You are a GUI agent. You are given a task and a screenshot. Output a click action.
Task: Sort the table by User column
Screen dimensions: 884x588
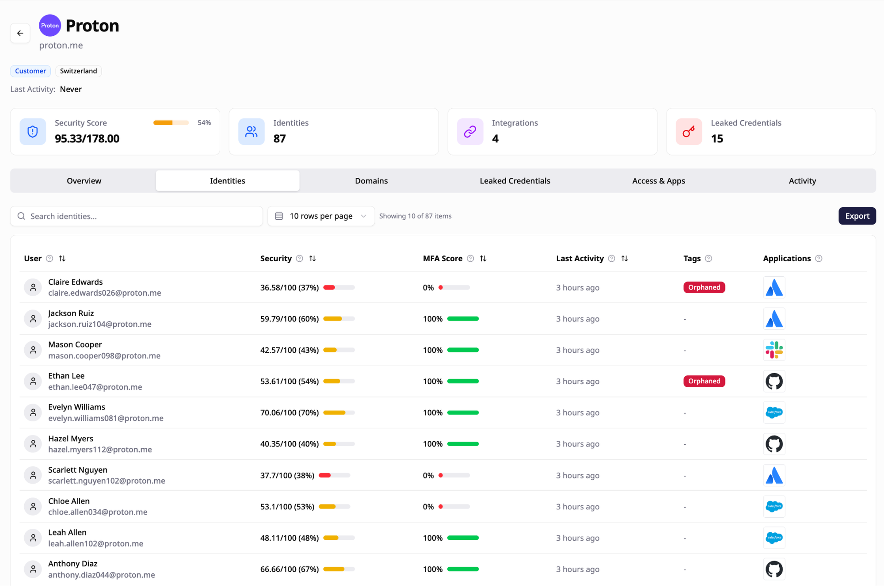[x=62, y=259]
